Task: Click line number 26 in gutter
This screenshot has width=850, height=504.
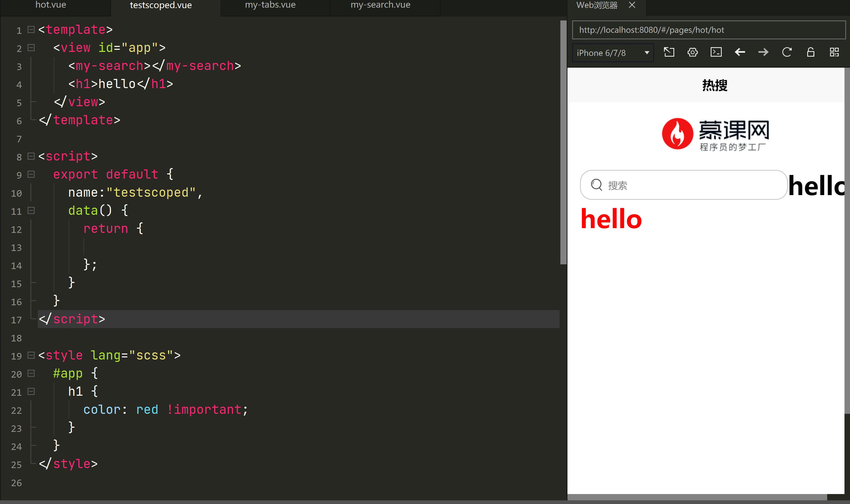Action: point(16,483)
